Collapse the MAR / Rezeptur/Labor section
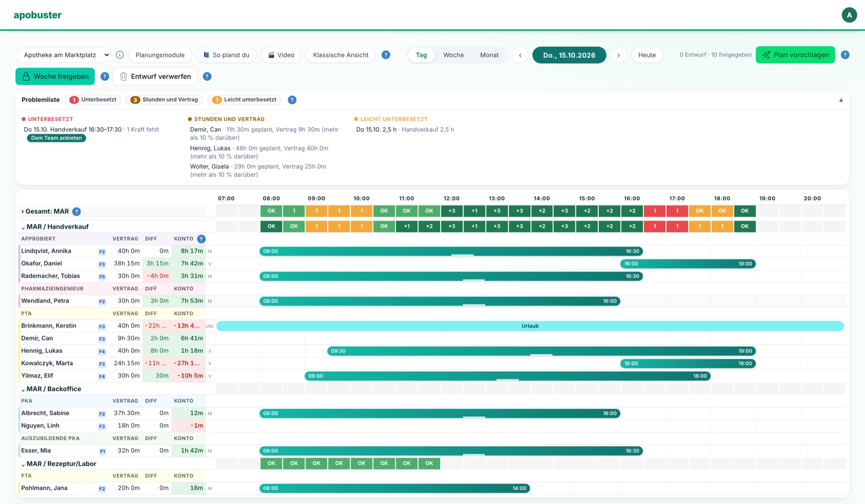 click(23, 464)
